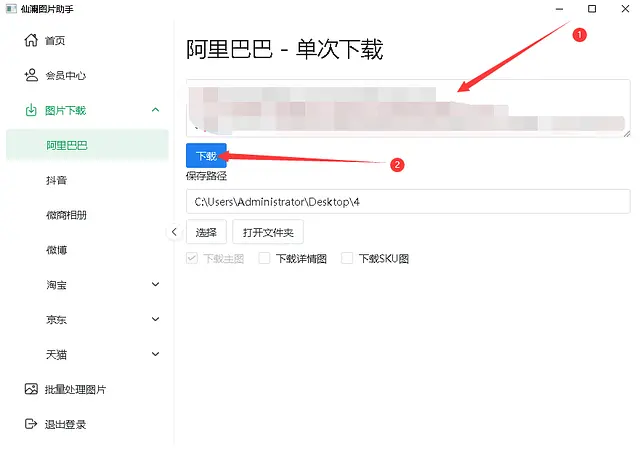Open 会员中心 member center
Image resolution: width=640 pixels, height=476 pixels.
click(65, 76)
